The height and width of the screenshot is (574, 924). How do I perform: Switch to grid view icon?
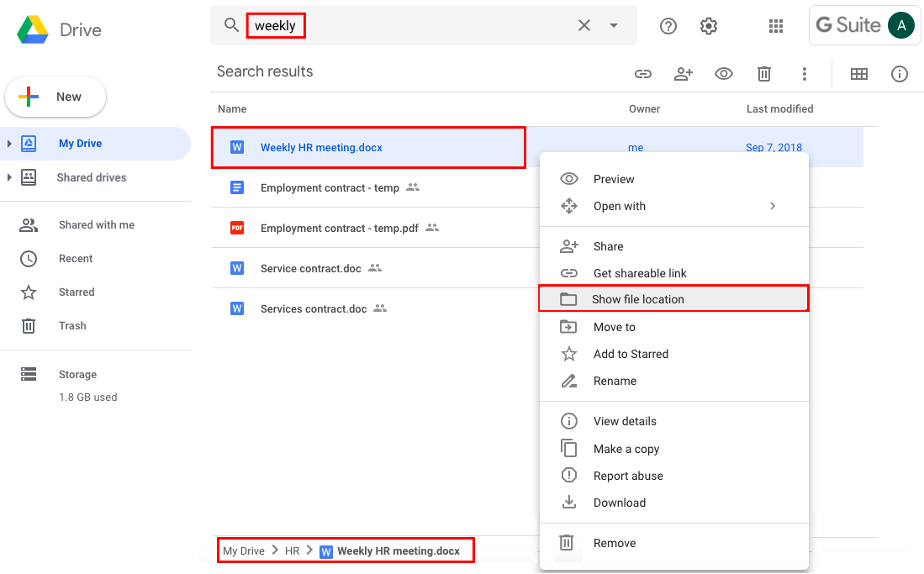click(x=859, y=74)
